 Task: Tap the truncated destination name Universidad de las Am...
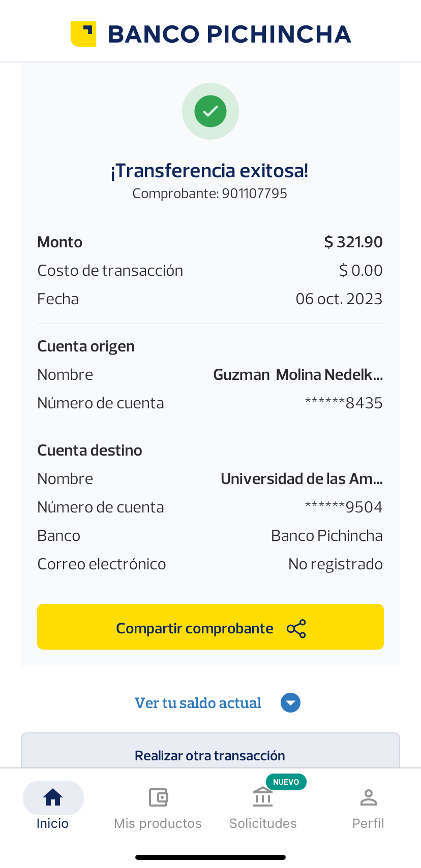pyautogui.click(x=302, y=479)
